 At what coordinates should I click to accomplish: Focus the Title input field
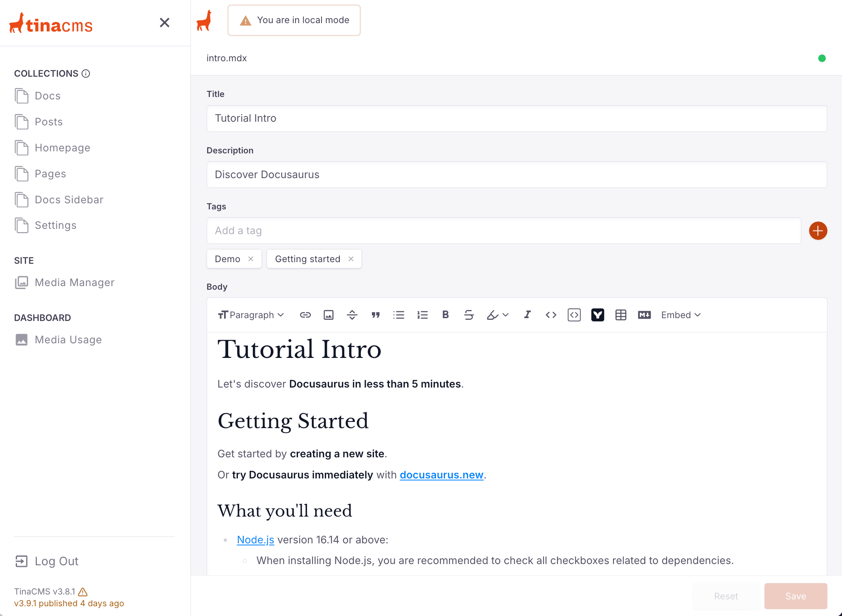click(x=517, y=118)
